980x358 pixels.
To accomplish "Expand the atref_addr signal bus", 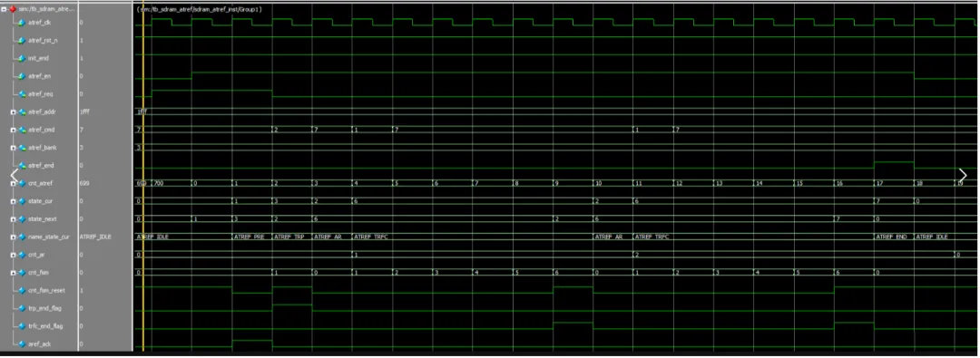I will click(x=13, y=111).
